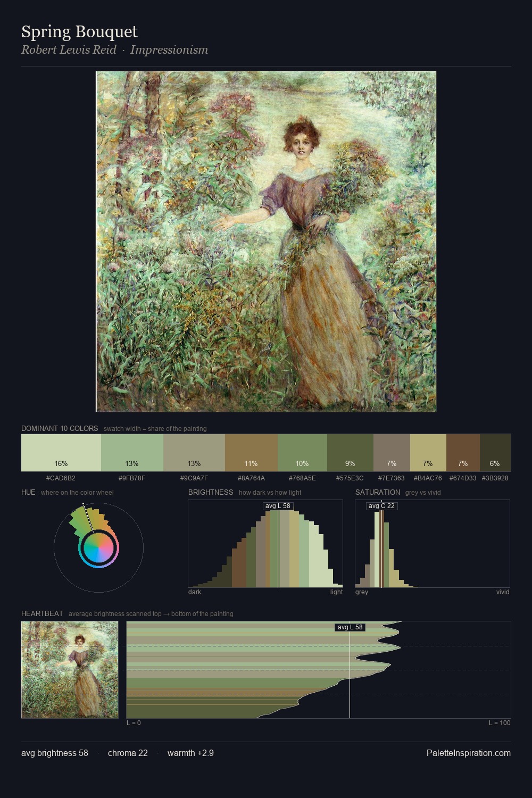This screenshot has width=532, height=798.
Task: Click the '6%' share label
Action: click(495, 463)
